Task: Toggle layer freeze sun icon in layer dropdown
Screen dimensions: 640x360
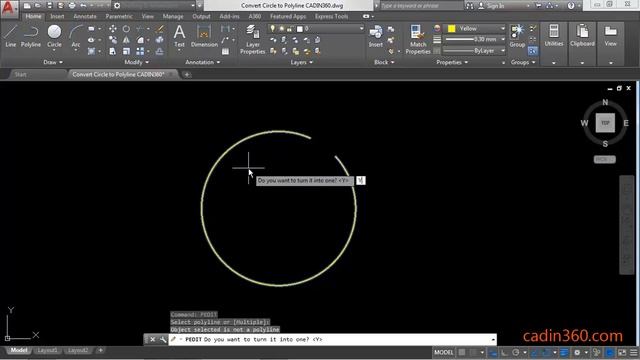Action: [x=281, y=29]
